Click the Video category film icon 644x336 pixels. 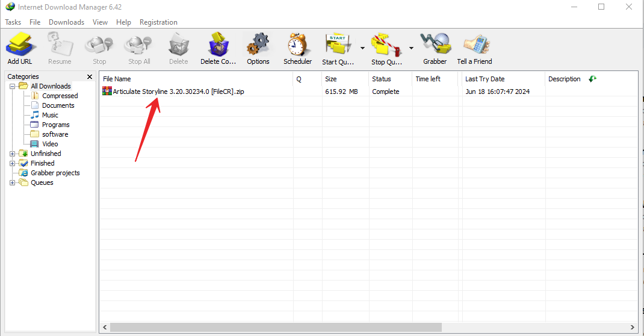35,144
